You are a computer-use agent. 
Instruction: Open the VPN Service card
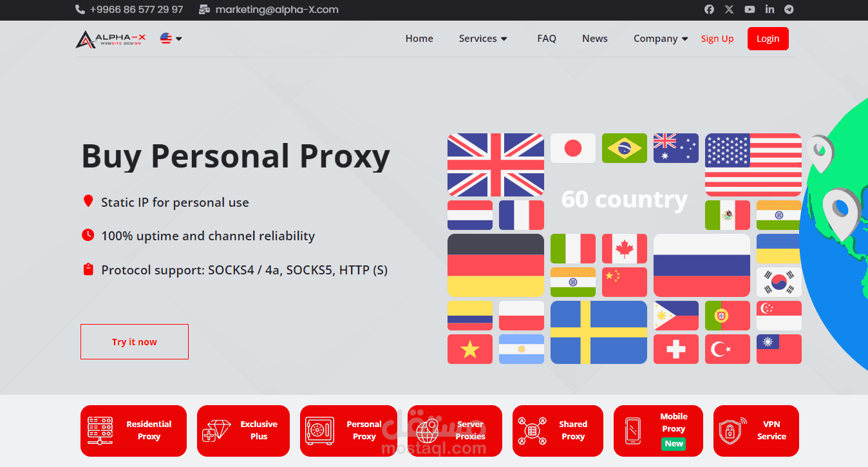[x=756, y=430]
